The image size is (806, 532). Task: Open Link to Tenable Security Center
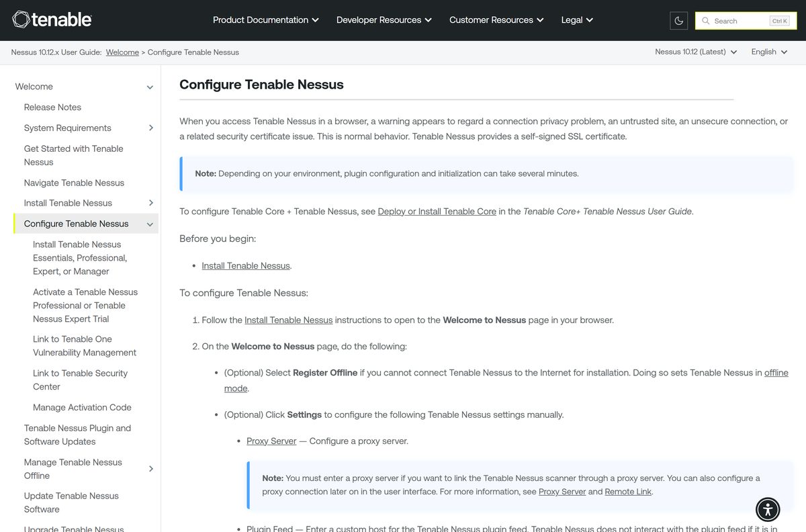click(80, 380)
